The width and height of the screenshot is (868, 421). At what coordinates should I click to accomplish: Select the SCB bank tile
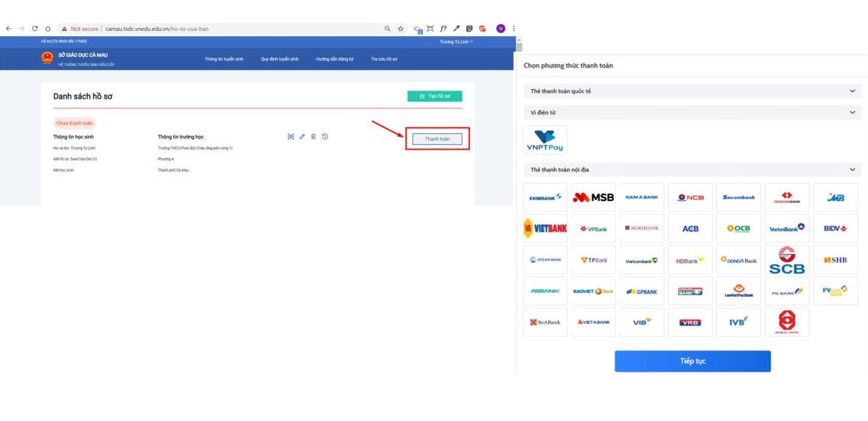(x=786, y=261)
